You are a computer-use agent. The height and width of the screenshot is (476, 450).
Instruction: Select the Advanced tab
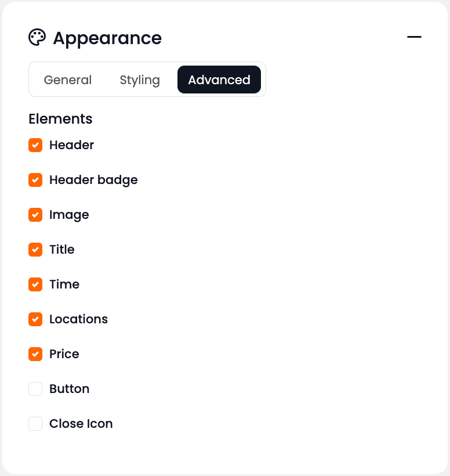[x=219, y=80]
